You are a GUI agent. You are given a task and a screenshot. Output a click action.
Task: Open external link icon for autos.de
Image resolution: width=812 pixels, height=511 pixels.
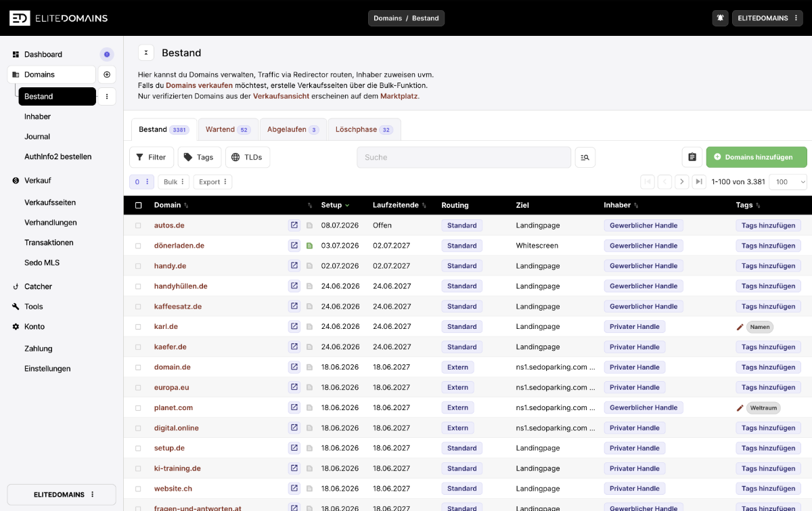pos(294,225)
